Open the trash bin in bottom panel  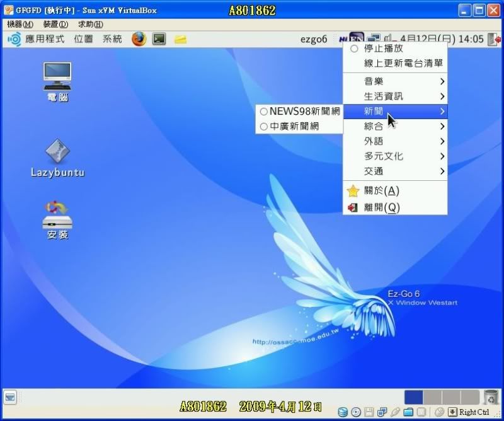[x=491, y=397]
